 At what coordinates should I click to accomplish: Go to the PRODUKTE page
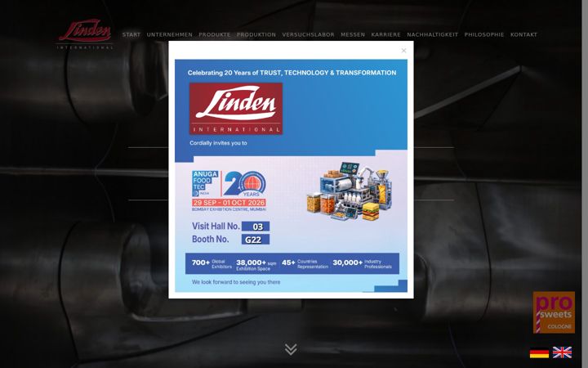(x=215, y=34)
